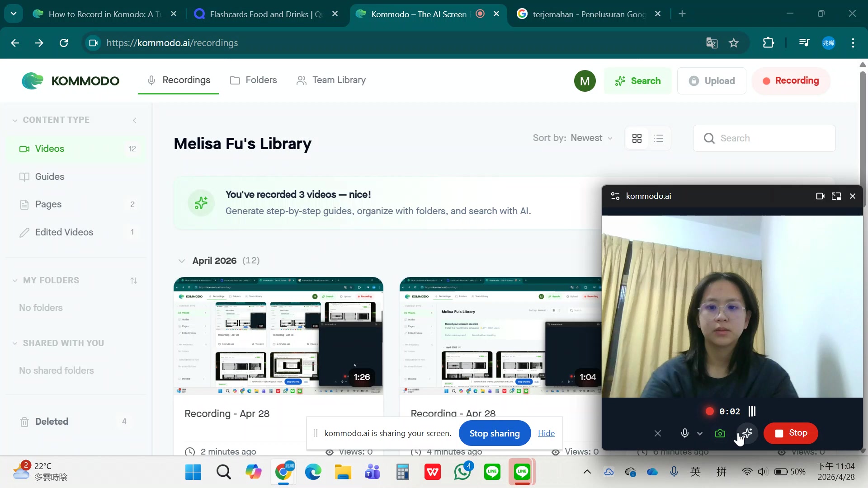The height and width of the screenshot is (488, 868).
Task: Open microphone options dropdown arrow
Action: click(700, 433)
